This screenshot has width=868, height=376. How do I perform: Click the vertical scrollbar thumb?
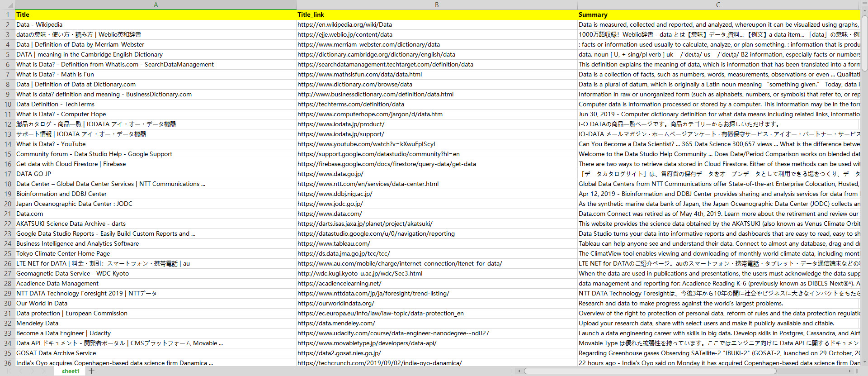pos(864,43)
